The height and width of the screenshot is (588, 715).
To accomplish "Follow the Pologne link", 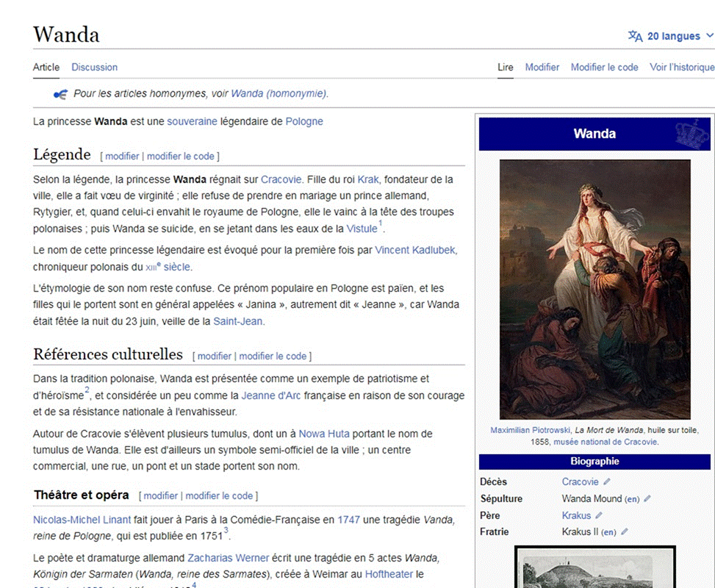I will click(x=304, y=121).
